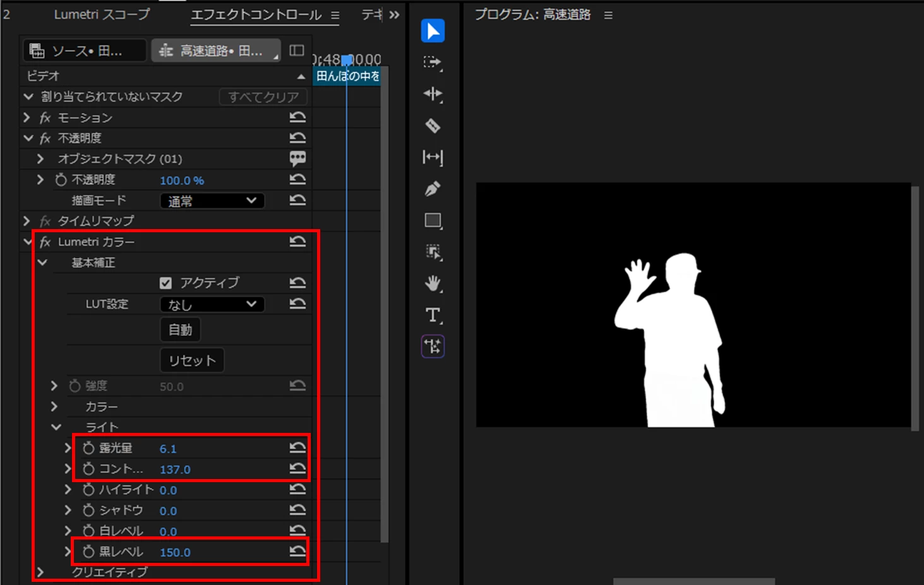Reset the Lumetri カラー effect
Image resolution: width=924 pixels, height=585 pixels.
[x=297, y=242]
